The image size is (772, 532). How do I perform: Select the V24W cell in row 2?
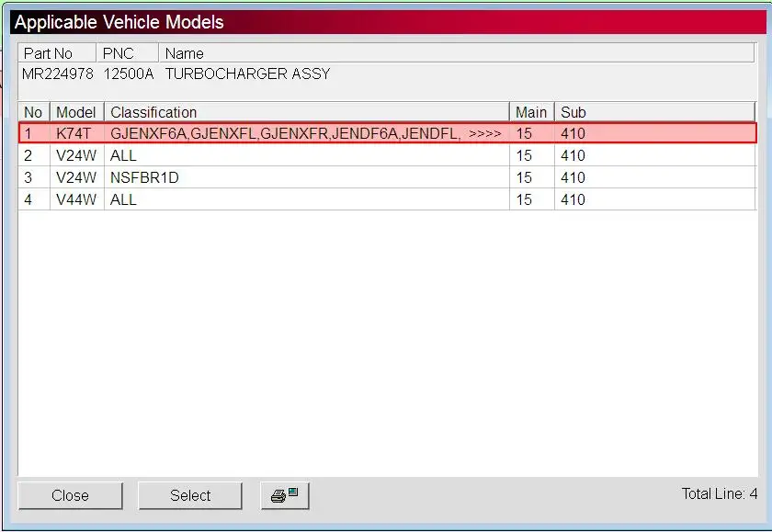pos(76,155)
